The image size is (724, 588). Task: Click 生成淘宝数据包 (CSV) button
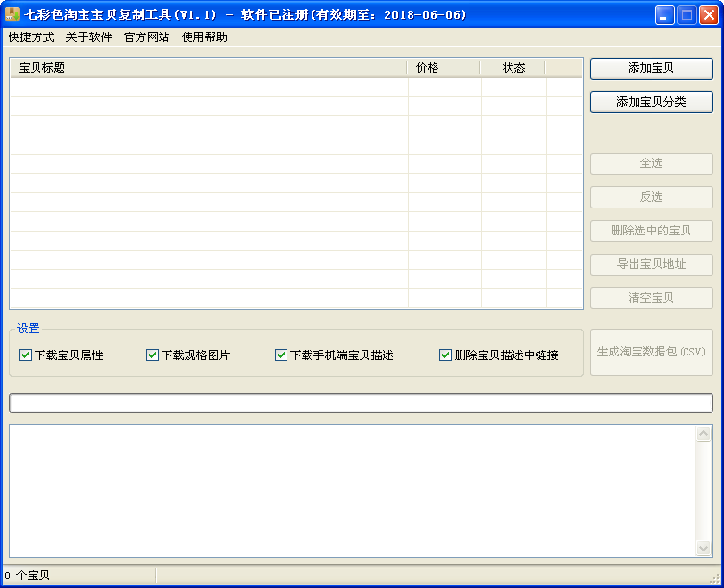click(652, 353)
